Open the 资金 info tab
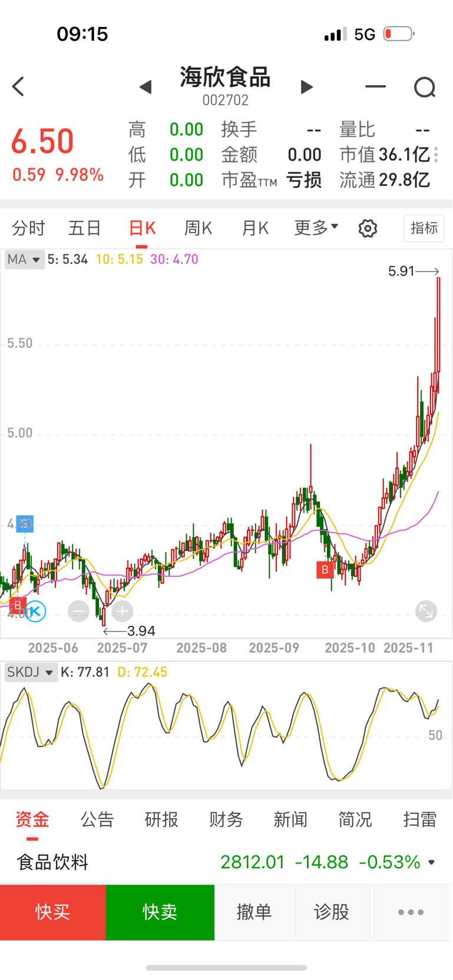This screenshot has height=980, width=453. point(32,819)
